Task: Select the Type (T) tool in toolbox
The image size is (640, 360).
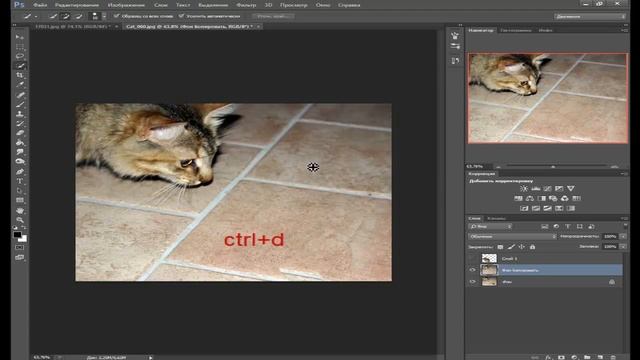Action: (x=20, y=181)
